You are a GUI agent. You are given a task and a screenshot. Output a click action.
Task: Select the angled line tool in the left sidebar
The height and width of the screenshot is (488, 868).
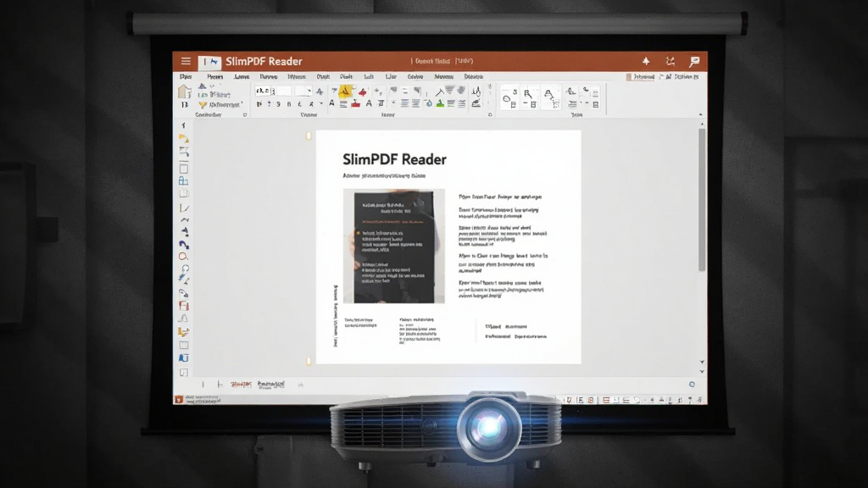184,208
